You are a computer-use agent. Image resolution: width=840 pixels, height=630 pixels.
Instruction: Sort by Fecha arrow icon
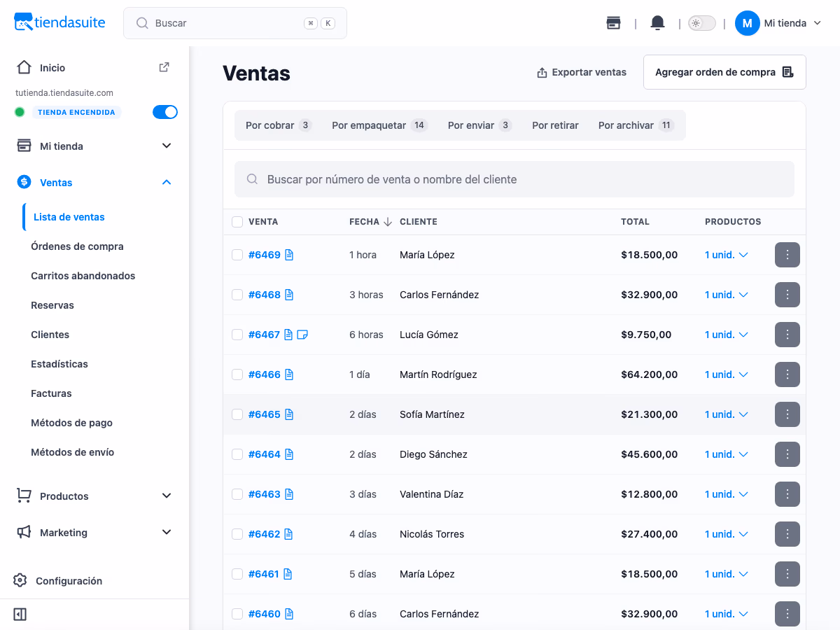point(388,222)
